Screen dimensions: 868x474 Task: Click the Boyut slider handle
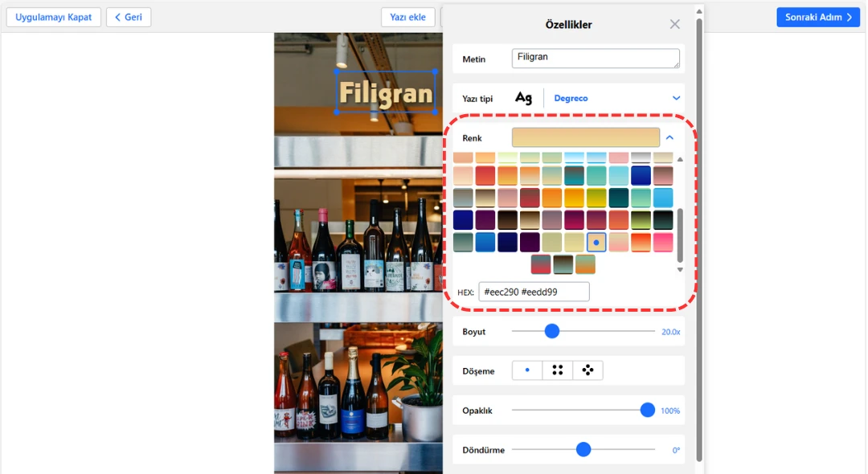pyautogui.click(x=551, y=331)
